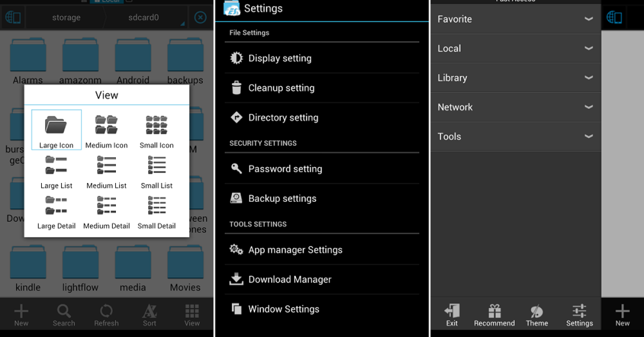Choose the Small Icon view layout
The width and height of the screenshot is (644, 337).
point(157,130)
